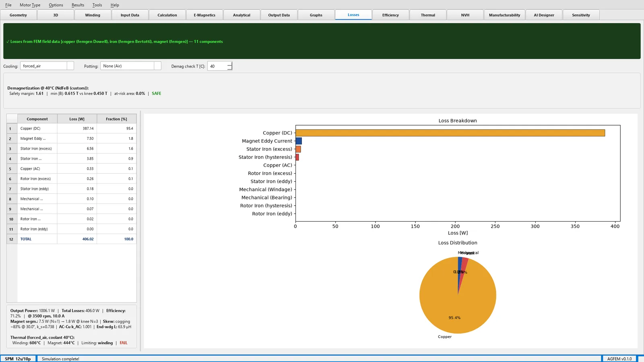Open the File menu
Image resolution: width=644 pixels, height=362 pixels.
coord(8,5)
